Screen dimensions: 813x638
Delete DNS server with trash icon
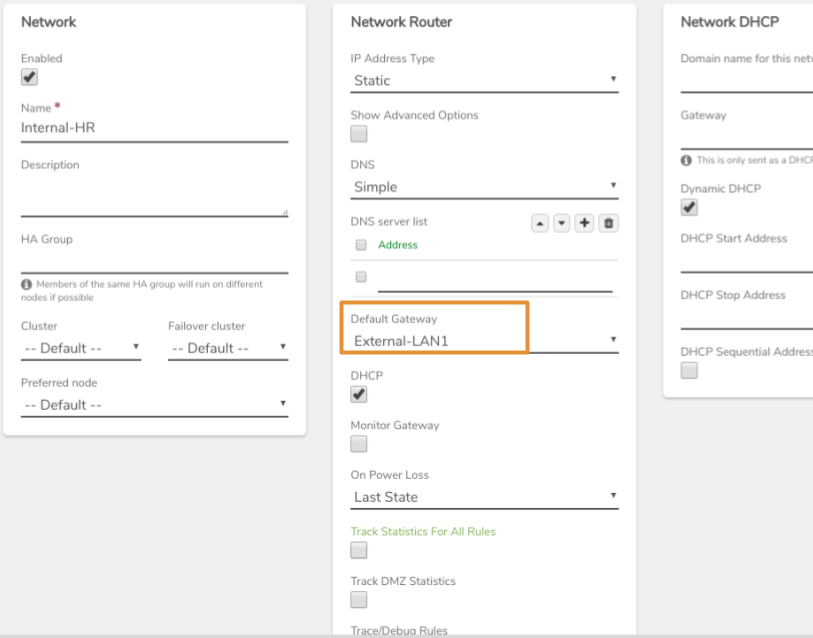(609, 223)
